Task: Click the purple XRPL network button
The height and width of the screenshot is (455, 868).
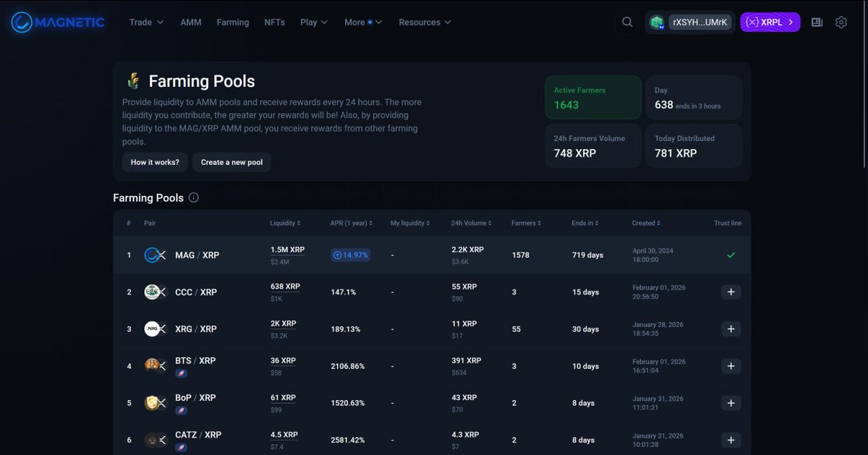Action: pyautogui.click(x=770, y=22)
